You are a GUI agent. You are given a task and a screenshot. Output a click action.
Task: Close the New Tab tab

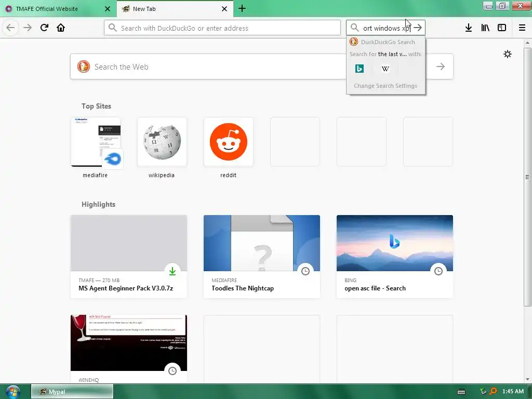coord(224,9)
